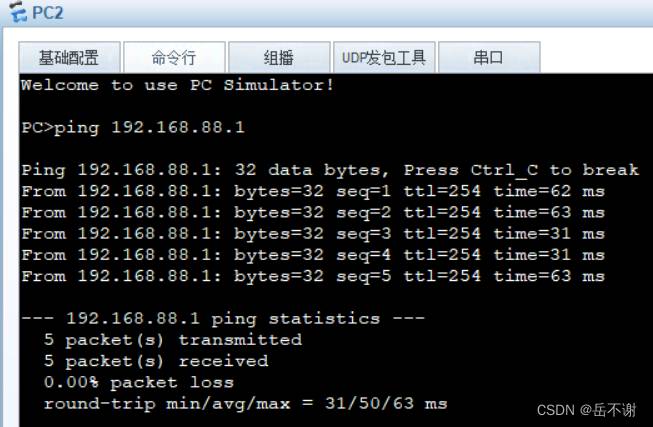Select the 组播 tab
653x427 pixels.
click(279, 57)
